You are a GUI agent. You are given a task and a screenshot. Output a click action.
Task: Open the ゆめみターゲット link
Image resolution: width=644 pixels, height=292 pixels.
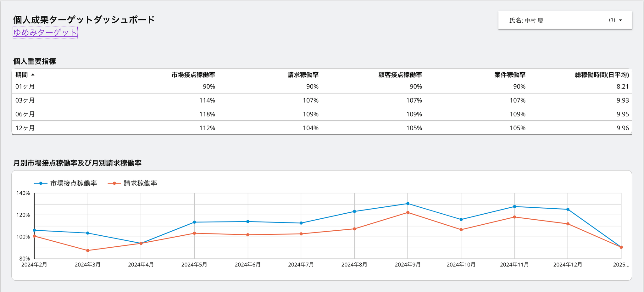click(x=45, y=32)
